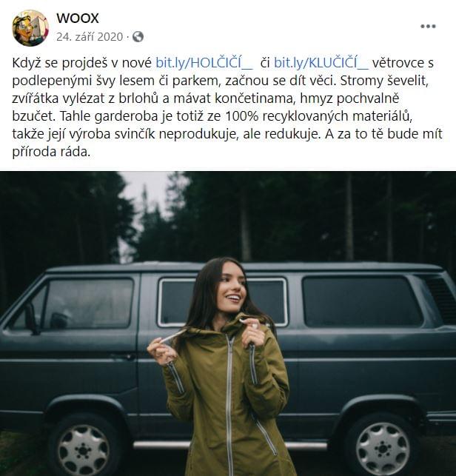
Task: Click the green jacket's central zipper
Action: [x=229, y=403]
